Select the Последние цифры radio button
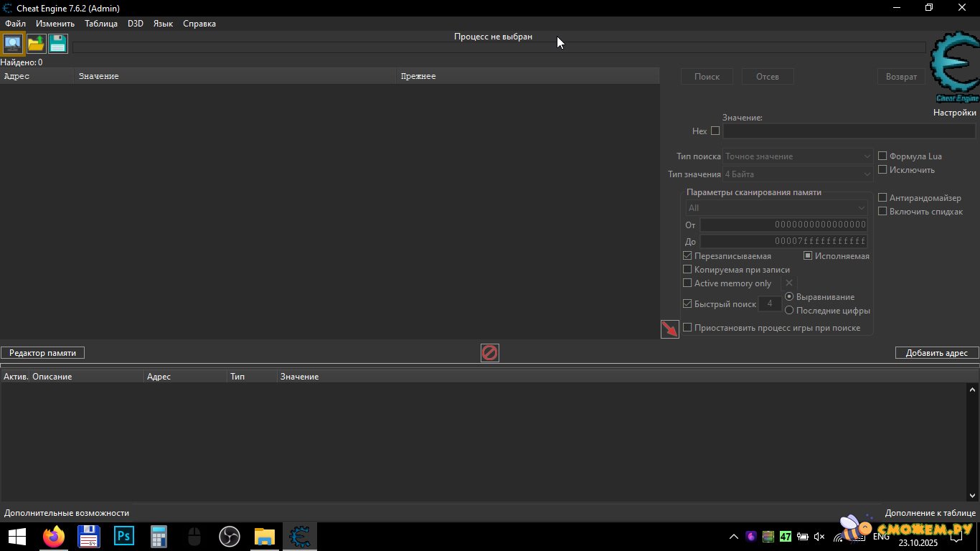 pyautogui.click(x=789, y=311)
